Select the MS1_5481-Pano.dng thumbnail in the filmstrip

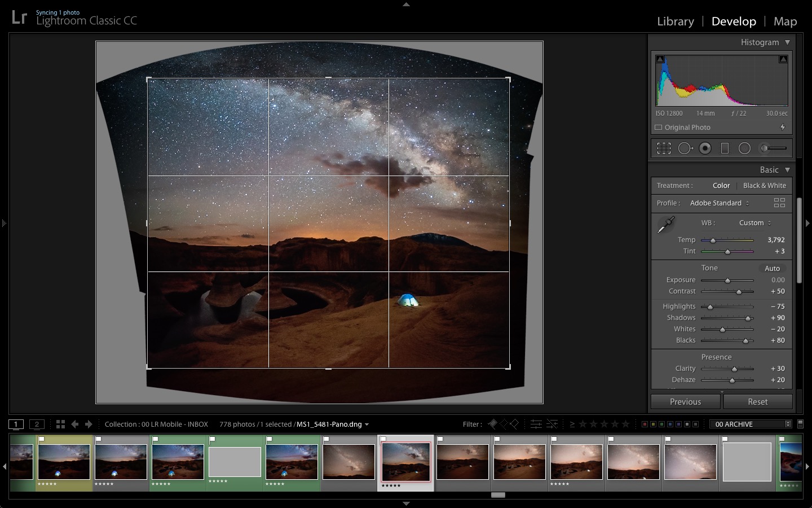coord(405,461)
